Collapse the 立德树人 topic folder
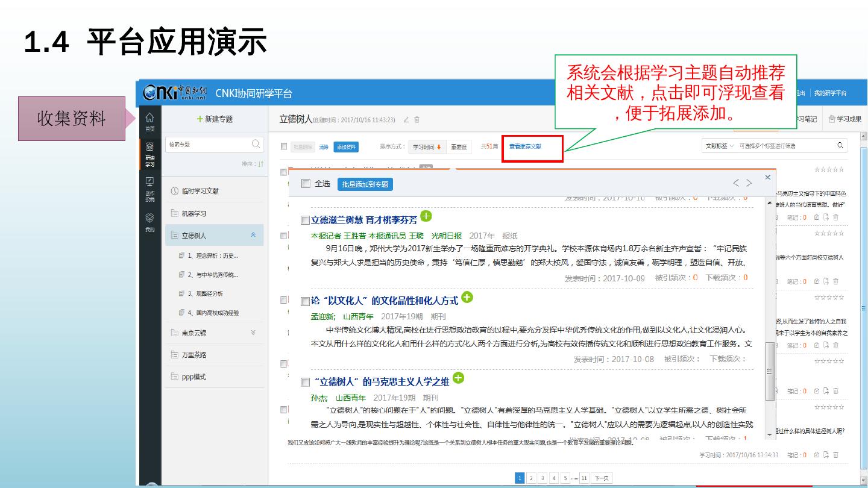 tap(253, 235)
